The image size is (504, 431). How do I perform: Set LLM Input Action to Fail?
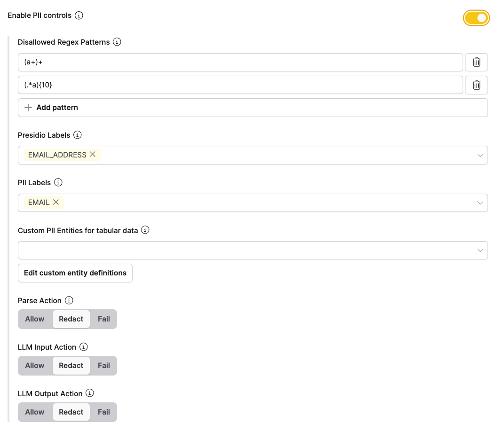coord(104,366)
